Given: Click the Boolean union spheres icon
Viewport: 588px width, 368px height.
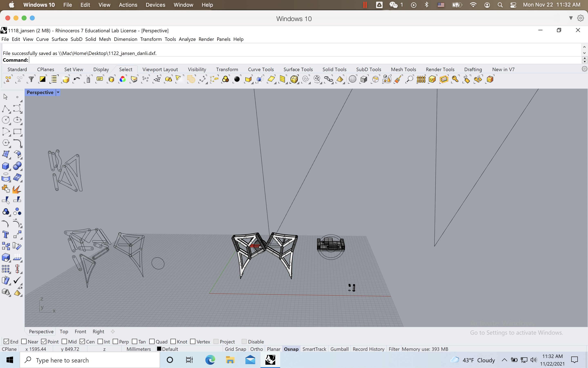Looking at the screenshot, I should [x=17, y=166].
